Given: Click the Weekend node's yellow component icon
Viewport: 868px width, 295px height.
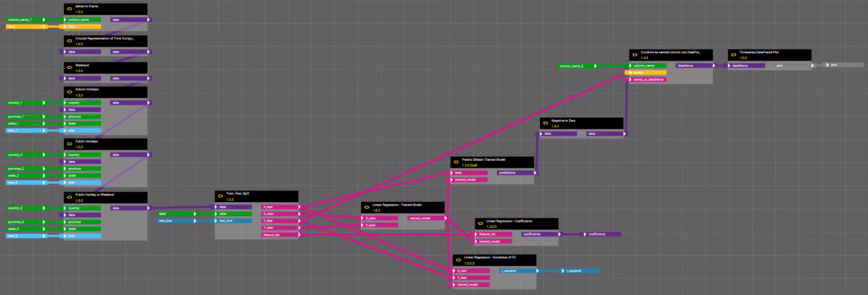Looking at the screenshot, I should pos(70,68).
